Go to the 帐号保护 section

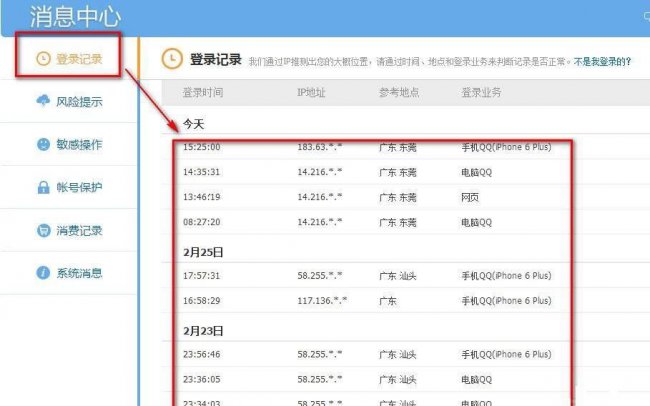69,187
